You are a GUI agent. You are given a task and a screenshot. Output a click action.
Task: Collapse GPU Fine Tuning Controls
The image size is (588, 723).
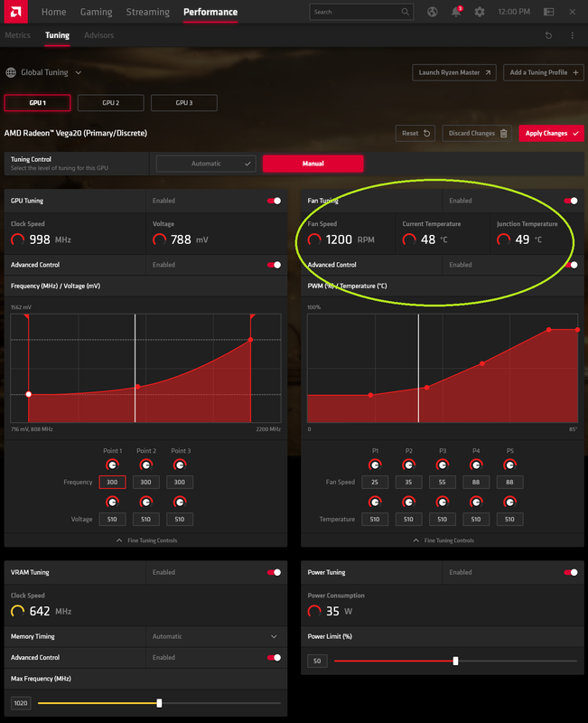coord(146,540)
